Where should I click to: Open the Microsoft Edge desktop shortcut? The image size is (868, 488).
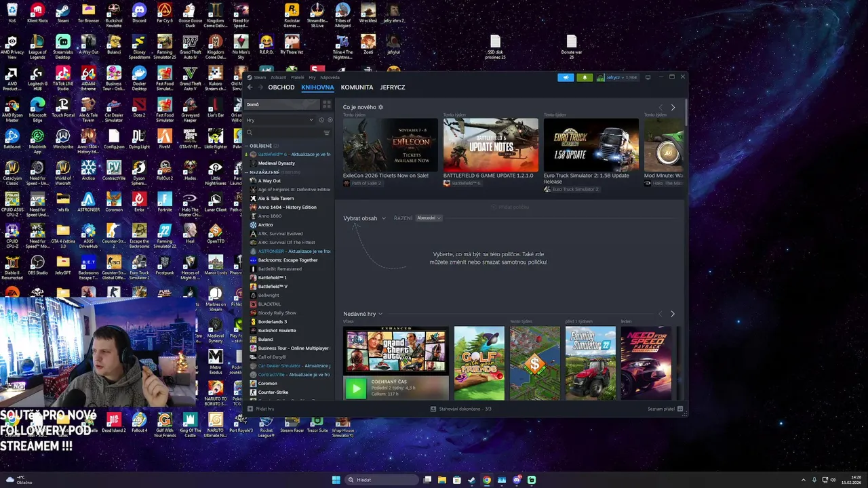pyautogui.click(x=37, y=107)
